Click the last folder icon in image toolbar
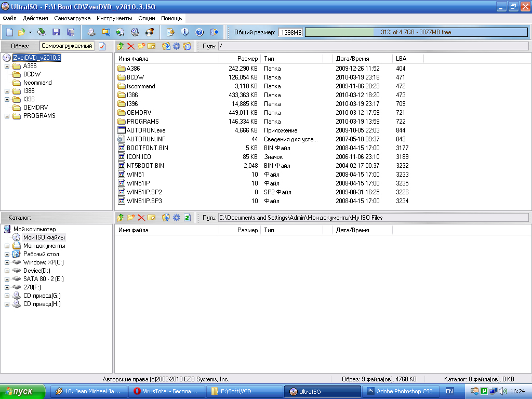The height and width of the screenshot is (399, 532). click(187, 46)
